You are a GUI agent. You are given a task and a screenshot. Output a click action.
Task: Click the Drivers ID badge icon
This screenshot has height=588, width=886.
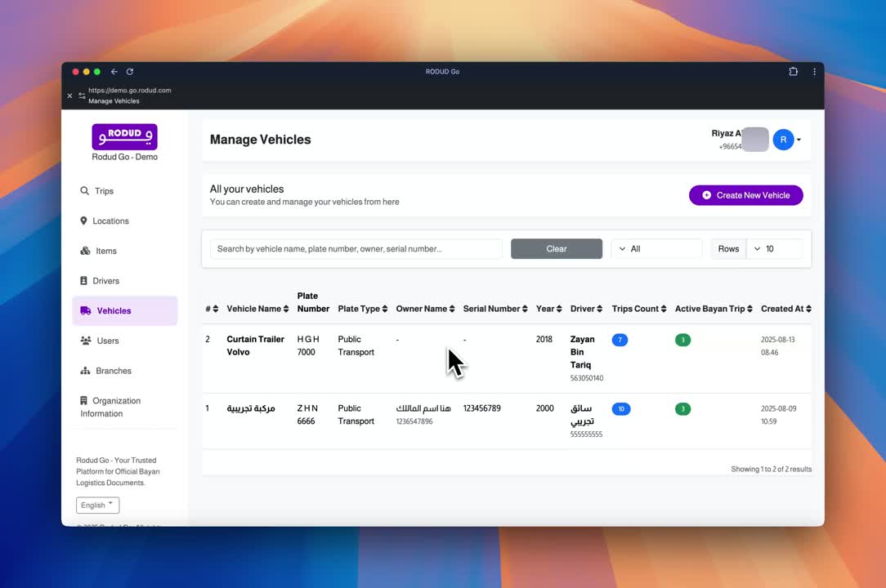tap(83, 281)
